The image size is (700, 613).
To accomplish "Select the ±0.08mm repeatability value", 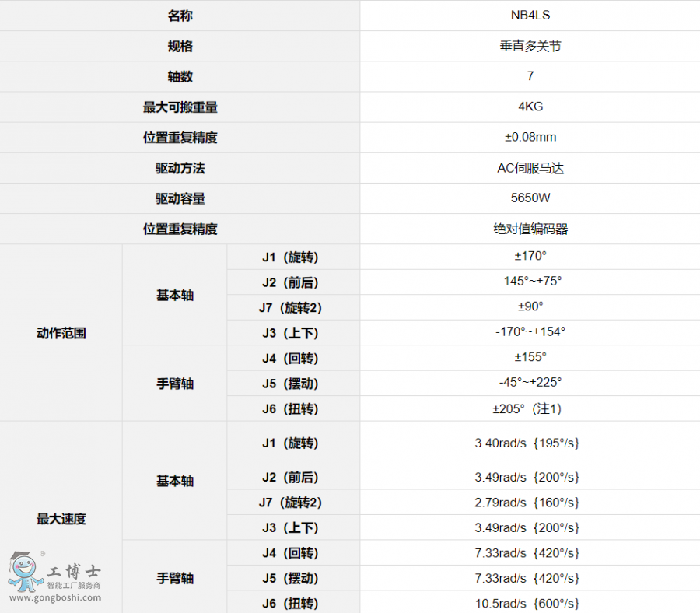I will pos(530,137).
